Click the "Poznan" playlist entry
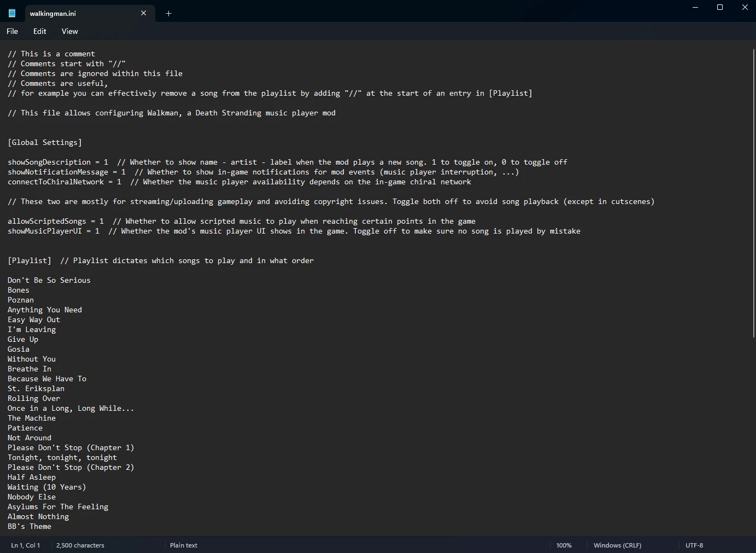Viewport: 756px width, 553px height. 21,300
